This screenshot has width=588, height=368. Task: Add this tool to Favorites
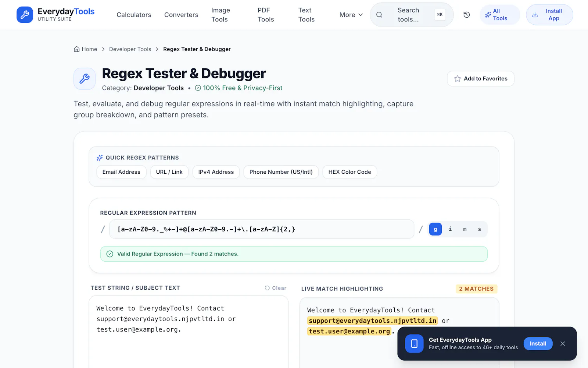pos(481,79)
